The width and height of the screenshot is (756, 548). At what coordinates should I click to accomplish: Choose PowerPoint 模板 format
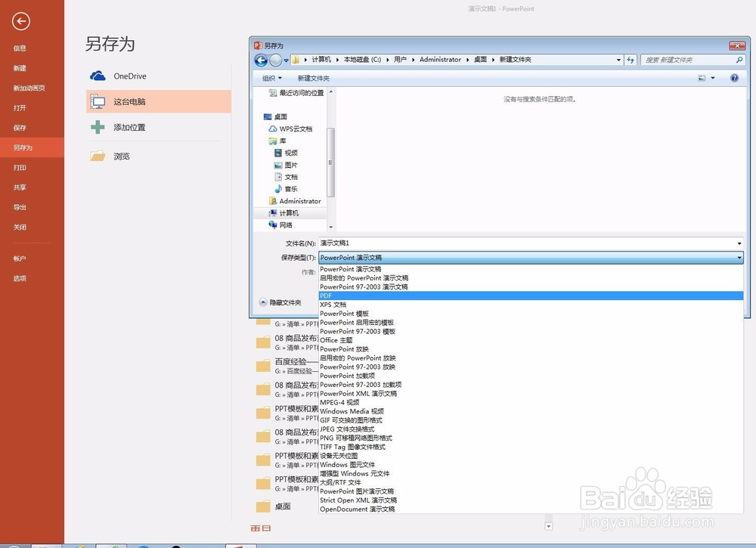pyautogui.click(x=531, y=313)
